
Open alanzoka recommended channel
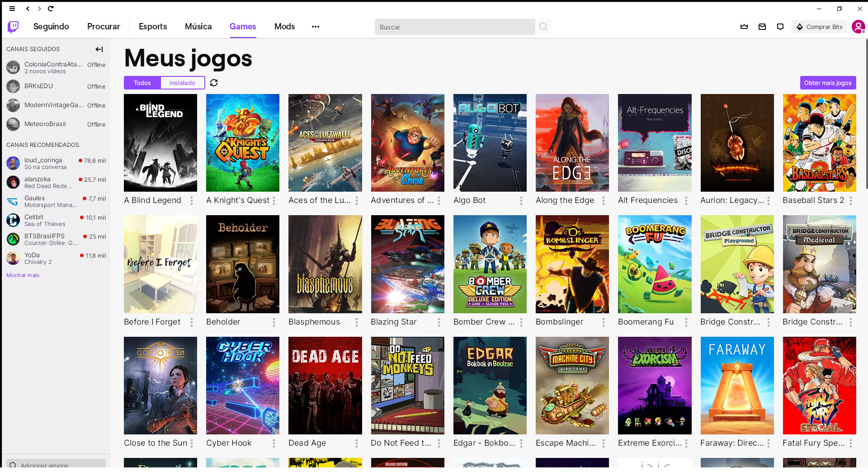click(x=56, y=182)
